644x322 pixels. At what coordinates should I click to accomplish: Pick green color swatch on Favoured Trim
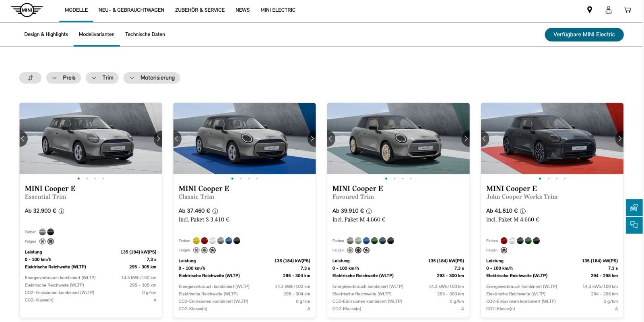[374, 241]
